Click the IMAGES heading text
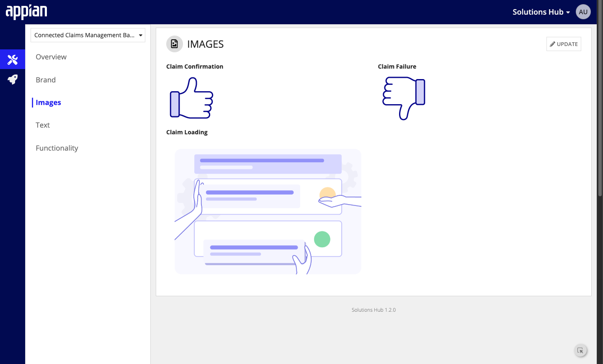This screenshot has width=603, height=364. (x=205, y=44)
